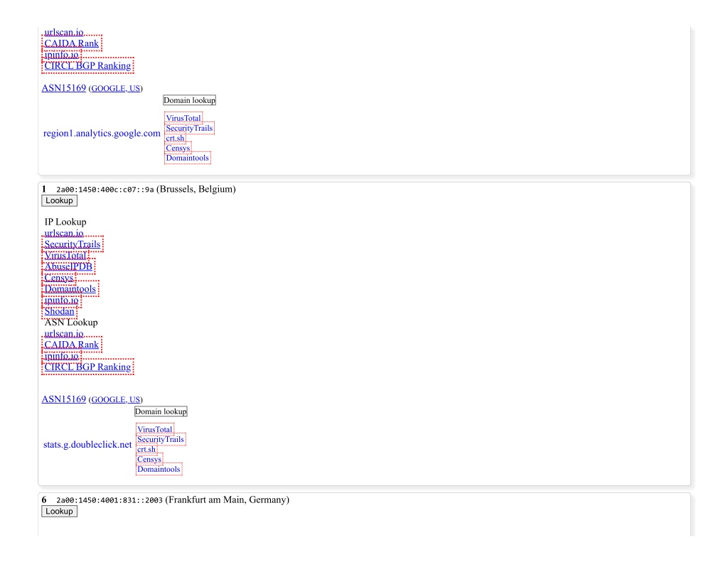Open ipinfo.io under IP Lookup in Brussels card
Screen dimensions: 728x562
click(x=61, y=300)
